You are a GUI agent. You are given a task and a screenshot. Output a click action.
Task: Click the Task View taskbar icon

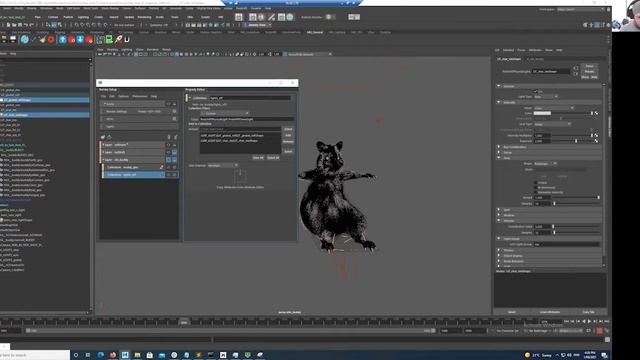88,355
